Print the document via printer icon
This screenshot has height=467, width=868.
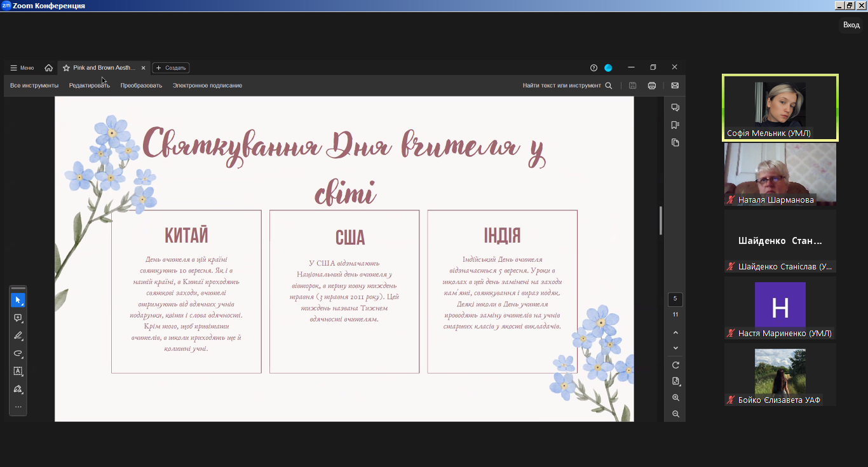tap(652, 85)
